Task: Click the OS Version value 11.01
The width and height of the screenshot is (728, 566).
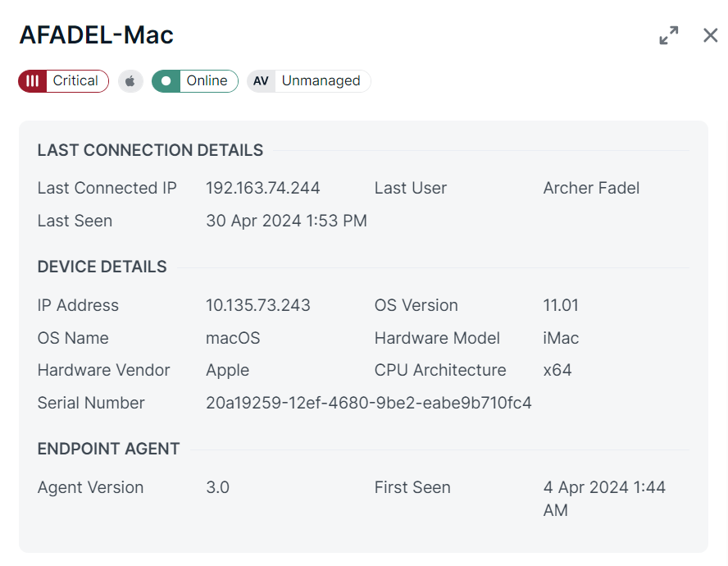Action: click(x=561, y=305)
